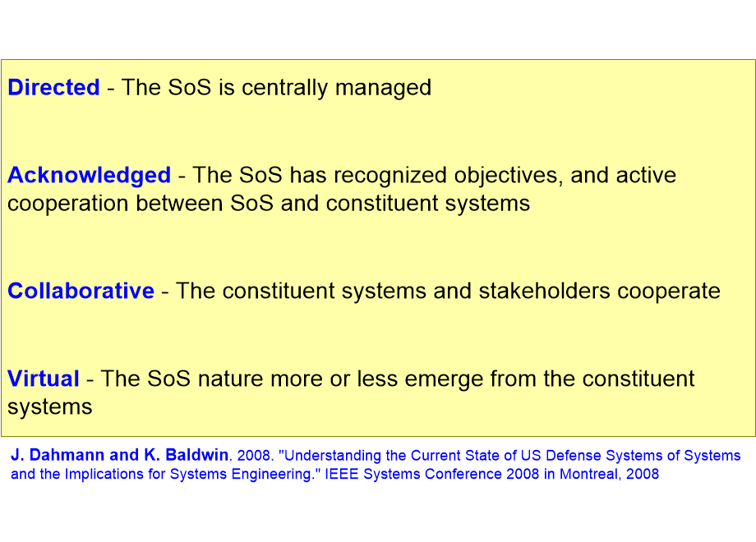Screen dimensions: 756x542
Task: Click the trailing word "systems" under Virtual
Action: [49, 407]
